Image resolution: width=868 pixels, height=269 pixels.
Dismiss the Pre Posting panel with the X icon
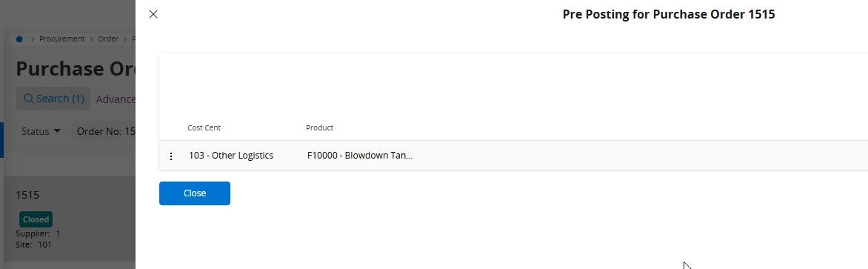point(153,14)
